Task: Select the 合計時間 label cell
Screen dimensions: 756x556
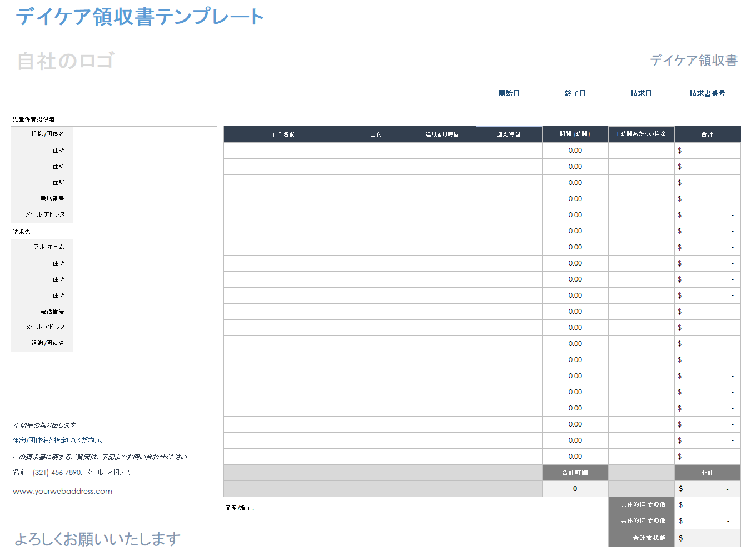Action: 575,473
